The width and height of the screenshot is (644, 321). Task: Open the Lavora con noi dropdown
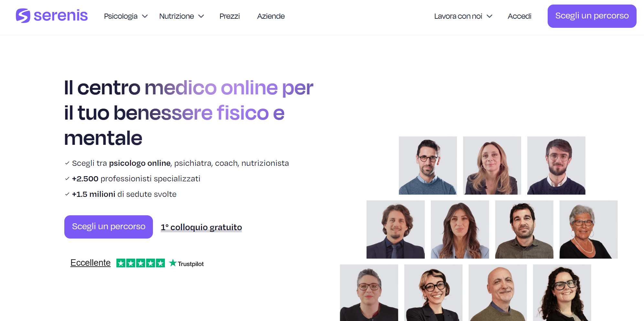463,16
